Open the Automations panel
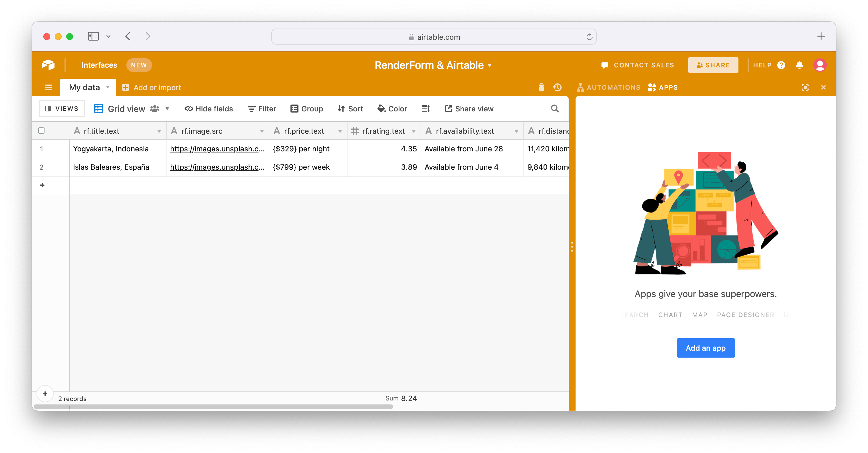Image resolution: width=868 pixels, height=453 pixels. [608, 88]
